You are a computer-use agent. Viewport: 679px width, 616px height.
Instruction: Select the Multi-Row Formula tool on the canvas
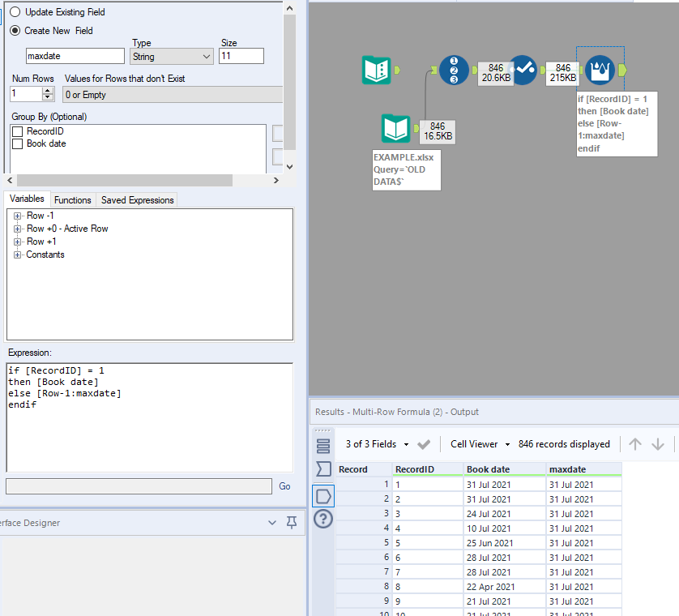pos(599,71)
